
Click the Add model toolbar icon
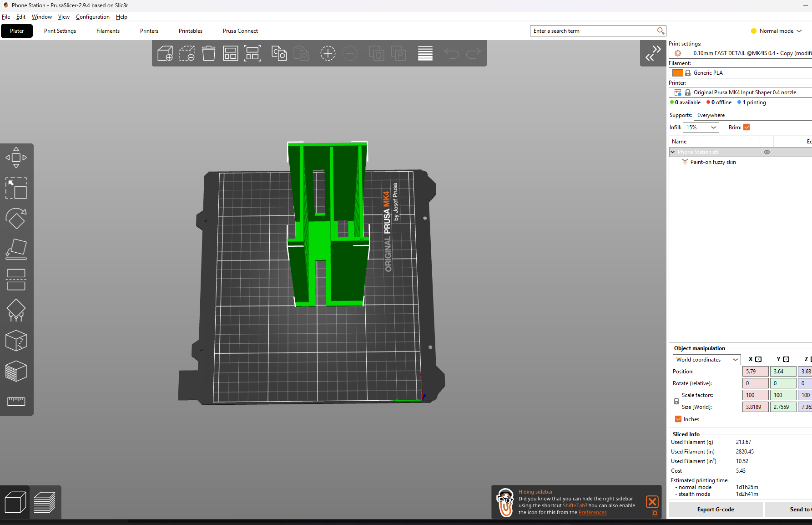tap(165, 53)
